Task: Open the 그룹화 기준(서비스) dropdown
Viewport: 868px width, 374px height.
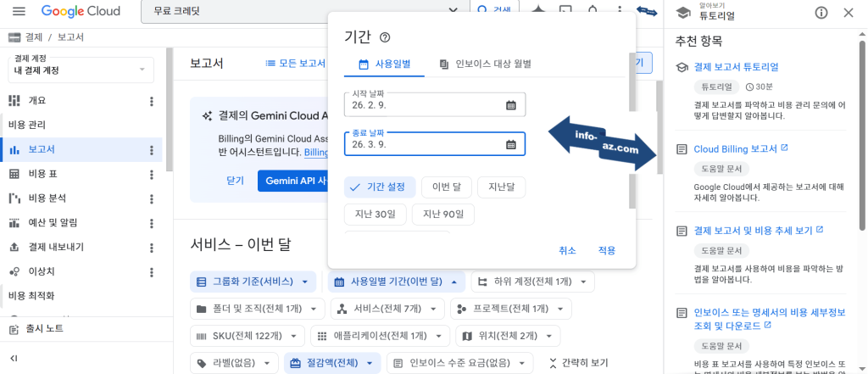Action: tap(253, 282)
